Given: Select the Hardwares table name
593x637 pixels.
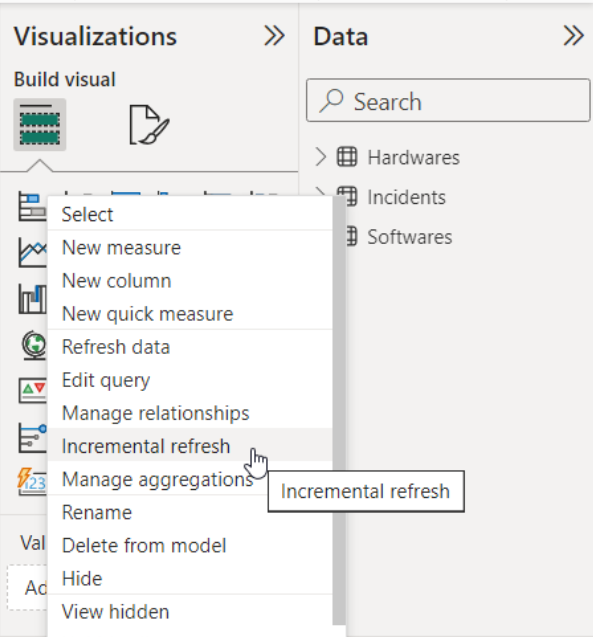Looking at the screenshot, I should (413, 157).
